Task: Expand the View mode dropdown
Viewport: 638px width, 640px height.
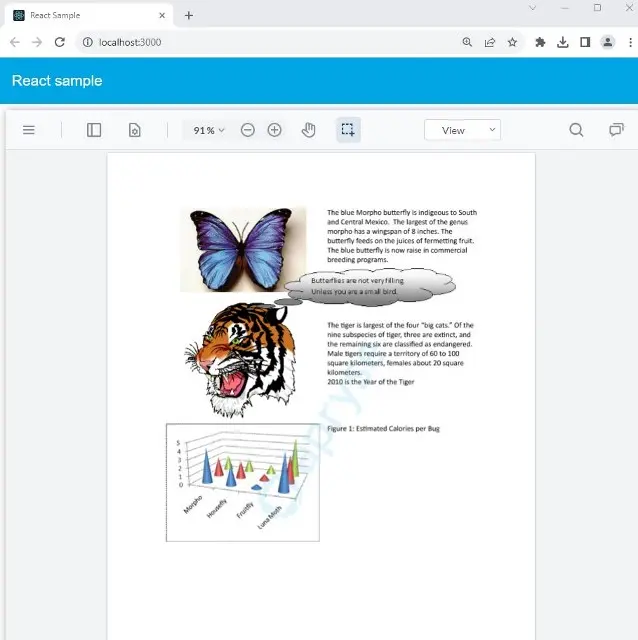Action: (x=462, y=130)
